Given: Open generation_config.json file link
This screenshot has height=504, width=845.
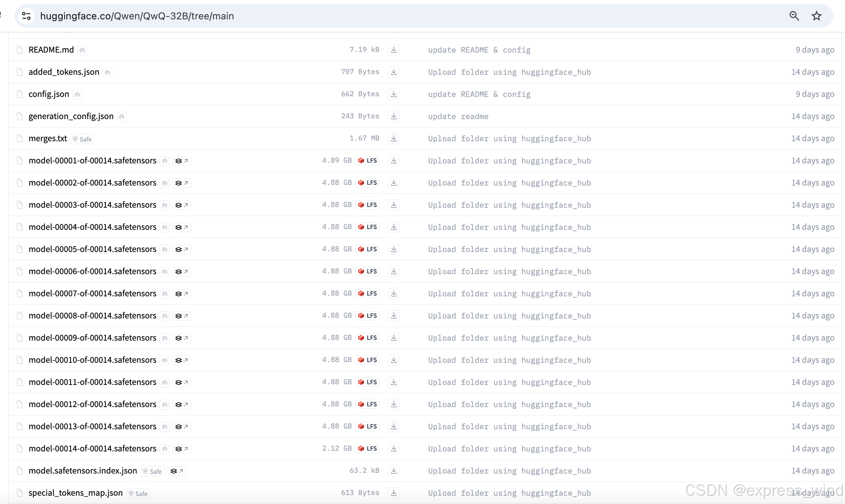Looking at the screenshot, I should coord(71,116).
